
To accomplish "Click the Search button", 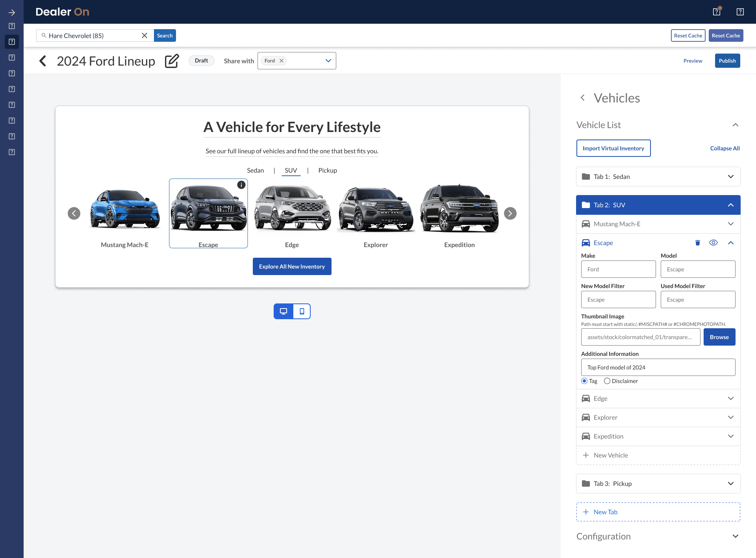I will tap(165, 35).
